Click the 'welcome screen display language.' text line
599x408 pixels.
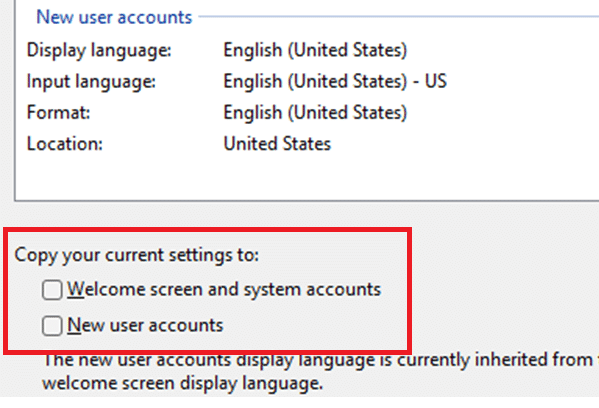(x=183, y=383)
